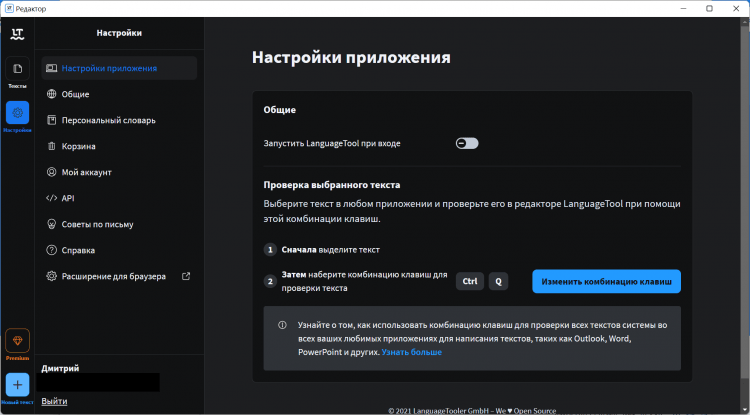Image resolution: width=750 pixels, height=415 pixels.
Task: Minimize the Редактор window
Action: tap(683, 9)
